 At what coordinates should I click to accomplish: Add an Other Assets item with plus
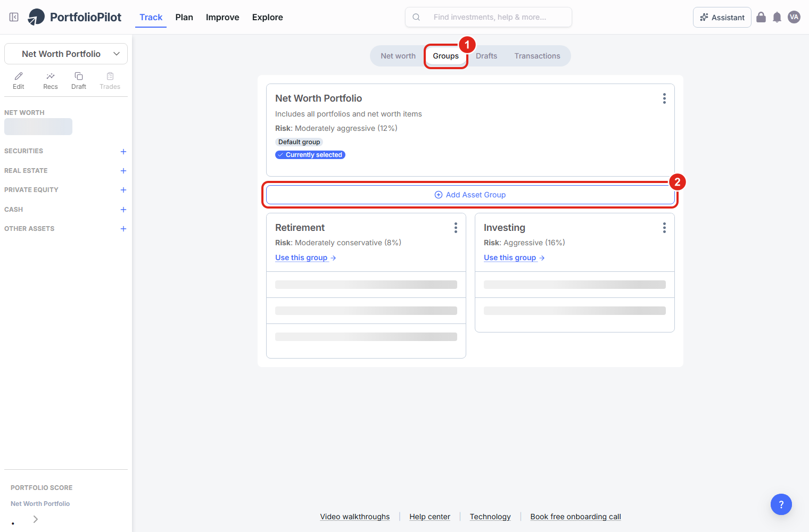pos(123,229)
